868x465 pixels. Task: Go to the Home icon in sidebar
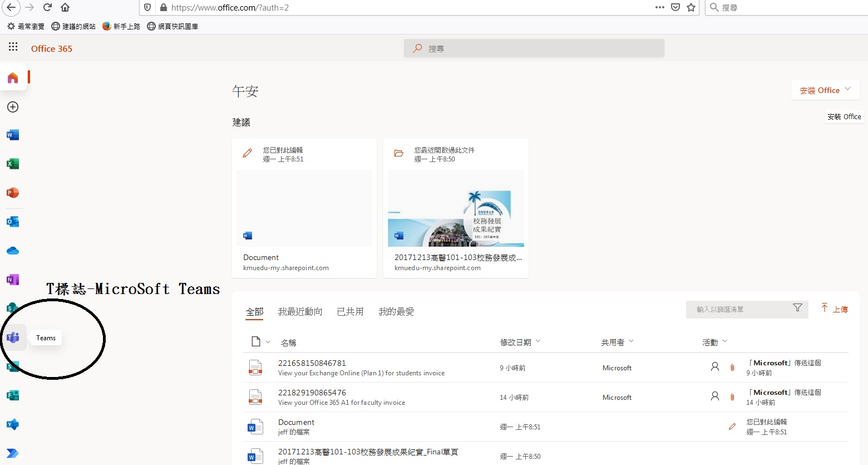coord(13,78)
